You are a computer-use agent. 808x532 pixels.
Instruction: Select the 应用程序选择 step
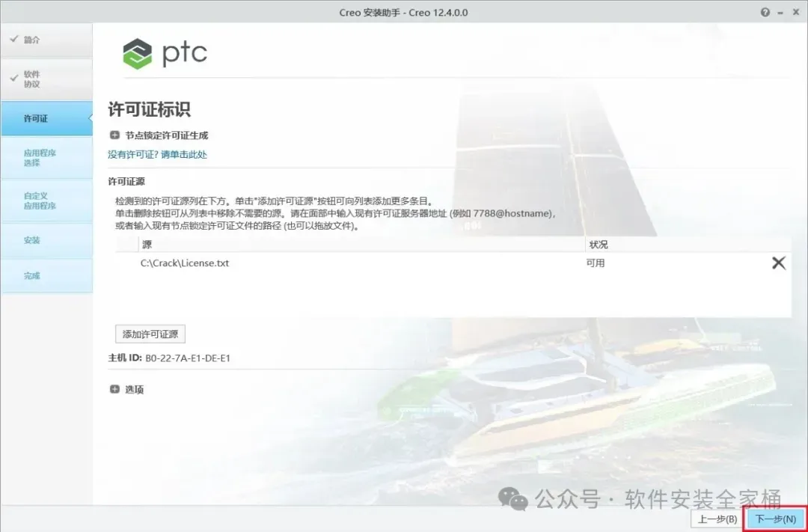(46, 158)
